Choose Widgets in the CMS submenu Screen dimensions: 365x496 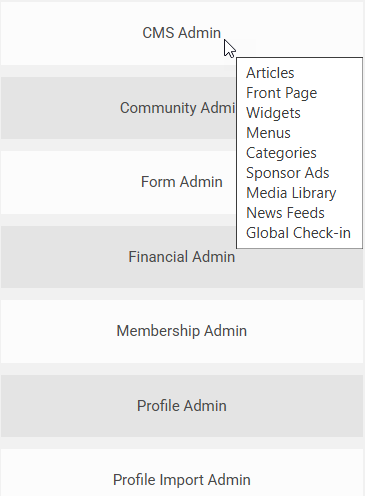(x=273, y=113)
